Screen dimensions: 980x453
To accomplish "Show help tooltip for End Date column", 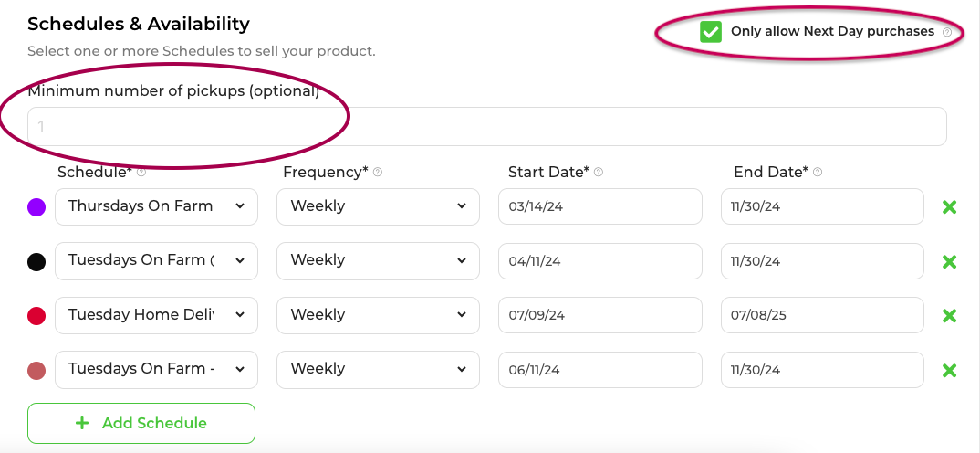I will point(818,172).
